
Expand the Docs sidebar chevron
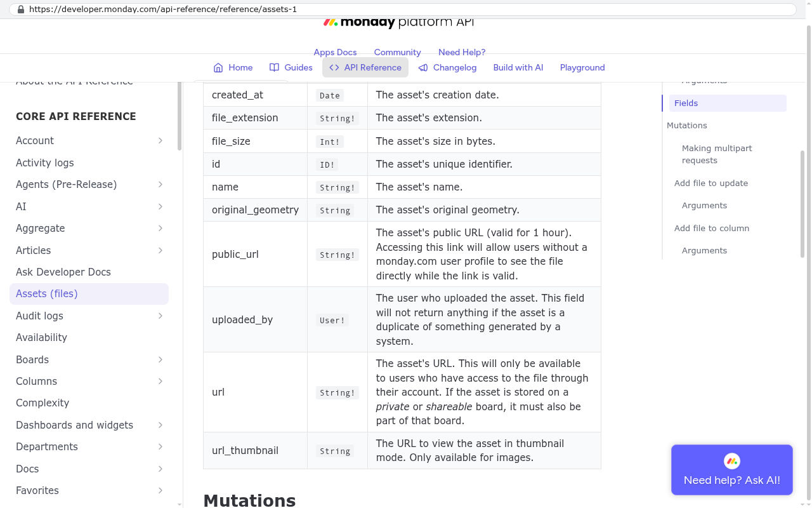(160, 469)
